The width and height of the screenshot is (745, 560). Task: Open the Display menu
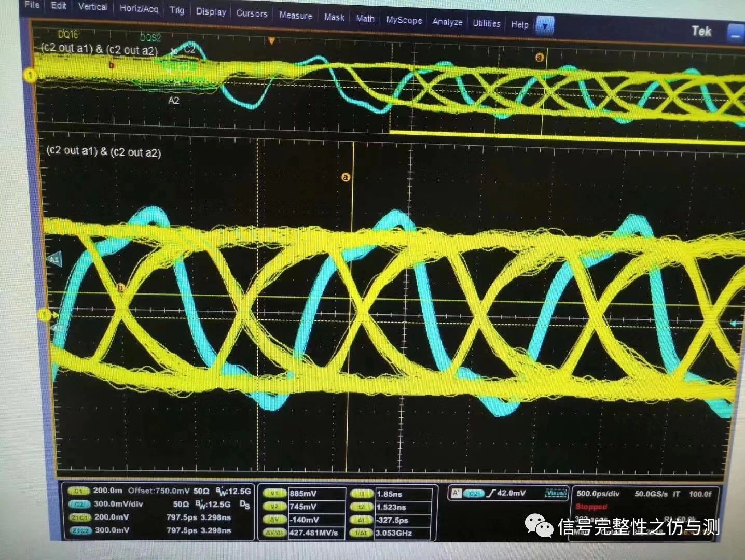tap(211, 11)
